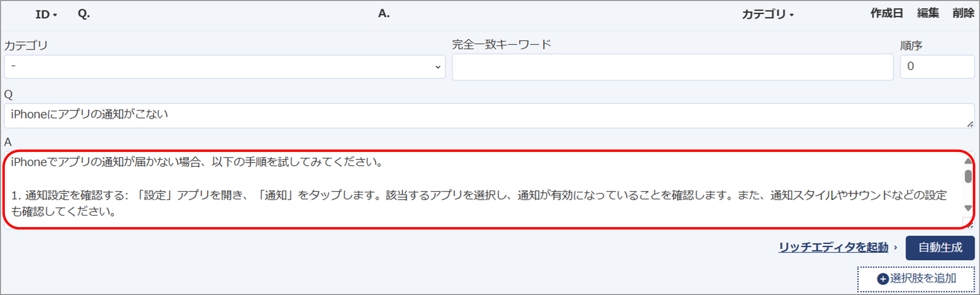980x295 pixels.
Task: Click the answer textarea scrollbar thumb
Action: (968, 176)
